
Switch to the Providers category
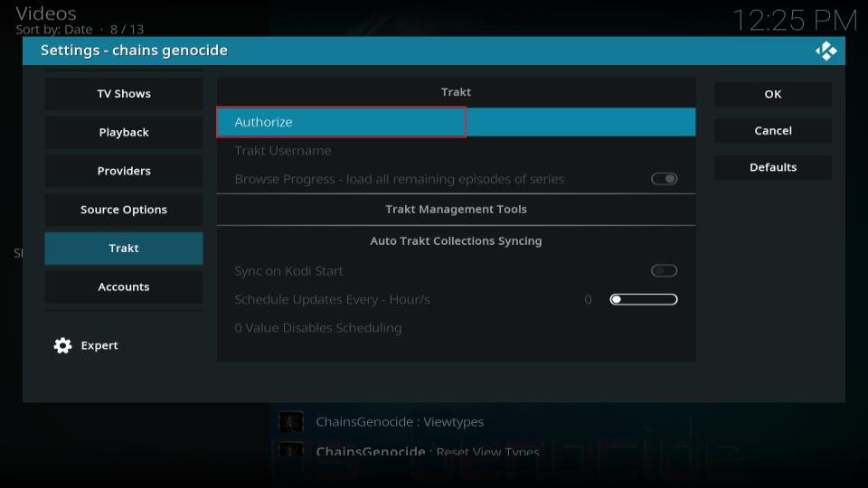(124, 171)
